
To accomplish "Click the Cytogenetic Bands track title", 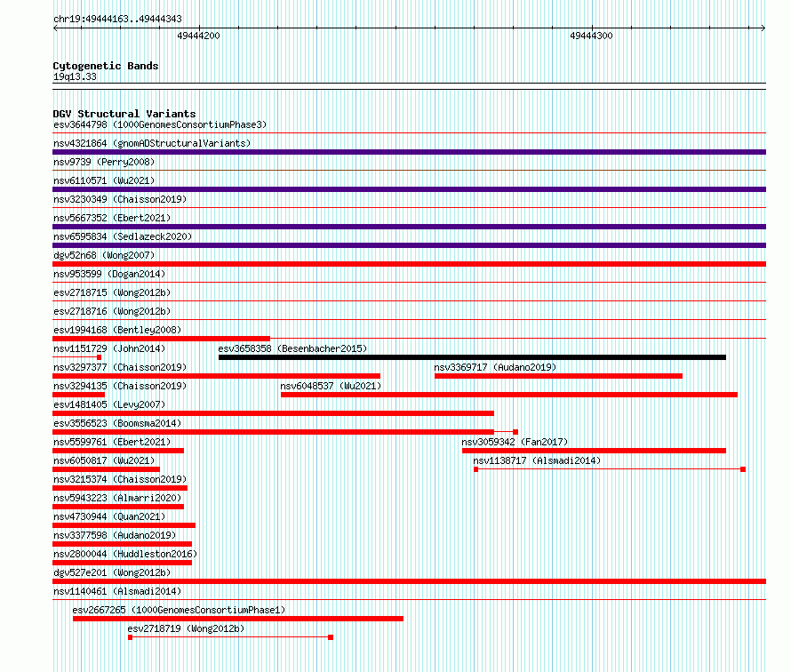I will [106, 66].
